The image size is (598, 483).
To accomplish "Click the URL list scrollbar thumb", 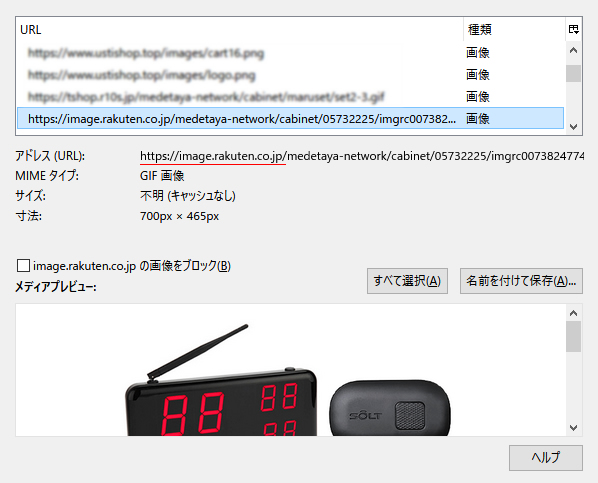I will pos(573,73).
